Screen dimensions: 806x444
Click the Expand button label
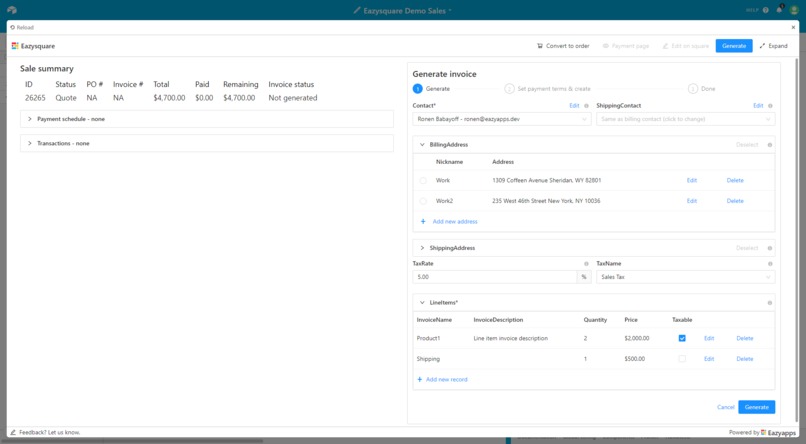point(778,46)
